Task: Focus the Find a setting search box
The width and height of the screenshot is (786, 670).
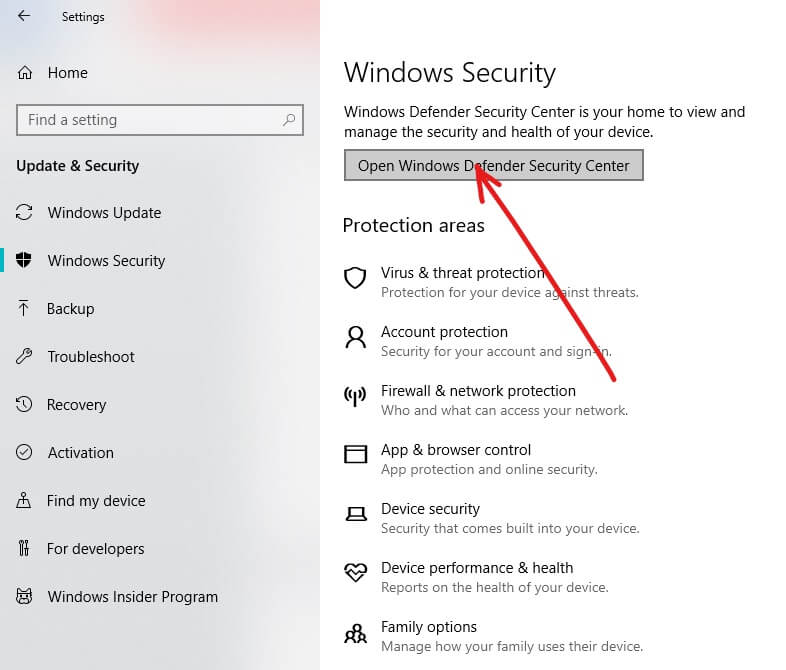Action: click(150, 120)
